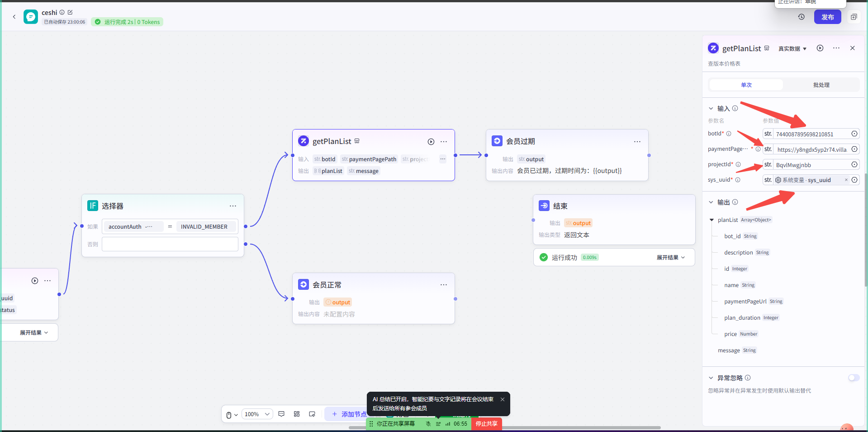
Task: Toggle the 异常忽略 switch
Action: [x=854, y=378]
